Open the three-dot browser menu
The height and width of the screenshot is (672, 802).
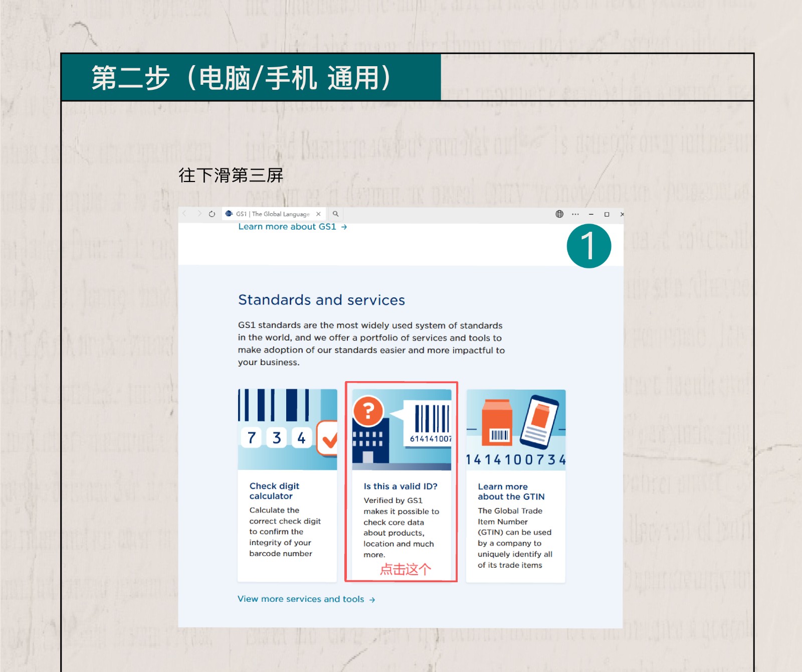point(575,214)
